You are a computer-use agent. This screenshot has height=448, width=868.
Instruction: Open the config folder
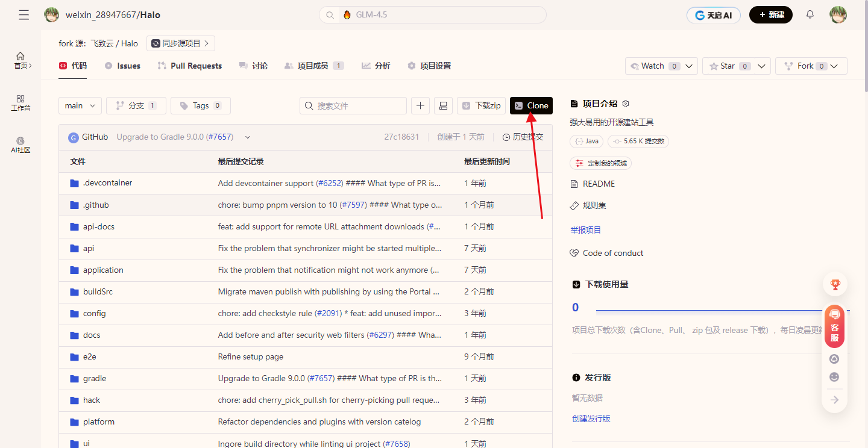[94, 313]
